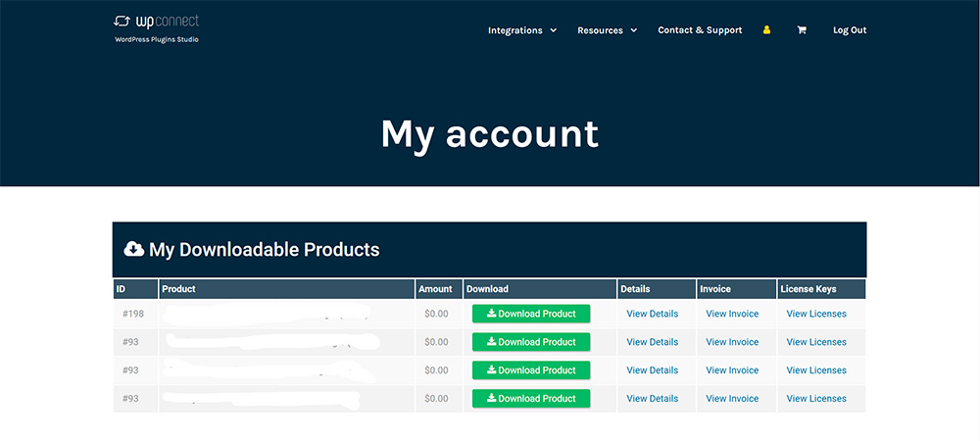Click the cloud download icon in heading

tap(133, 249)
